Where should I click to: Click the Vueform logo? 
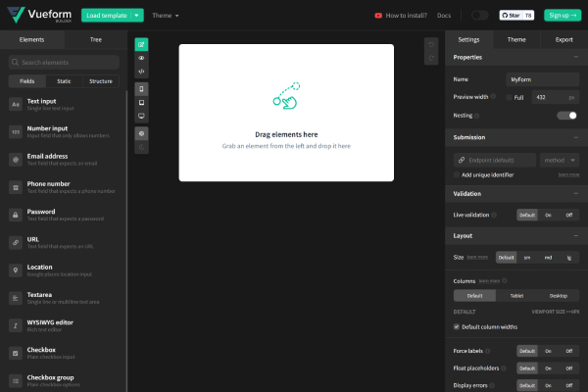(x=39, y=15)
